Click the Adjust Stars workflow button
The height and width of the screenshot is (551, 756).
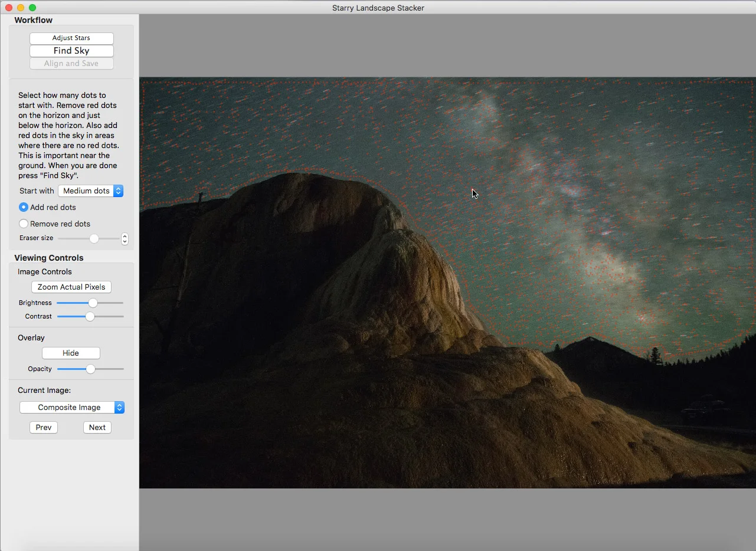[x=71, y=38]
